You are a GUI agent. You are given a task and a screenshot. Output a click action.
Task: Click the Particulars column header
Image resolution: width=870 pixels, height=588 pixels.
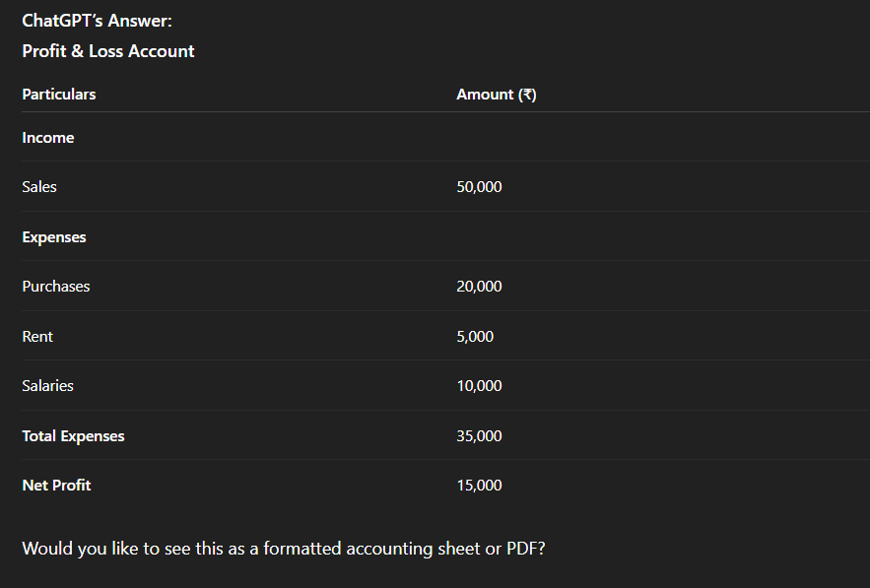point(59,95)
